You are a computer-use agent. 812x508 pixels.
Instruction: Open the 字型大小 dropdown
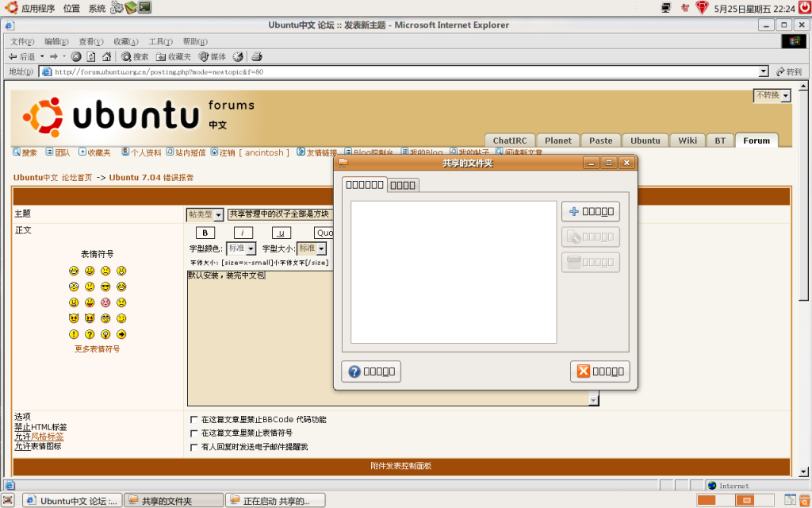coord(312,248)
